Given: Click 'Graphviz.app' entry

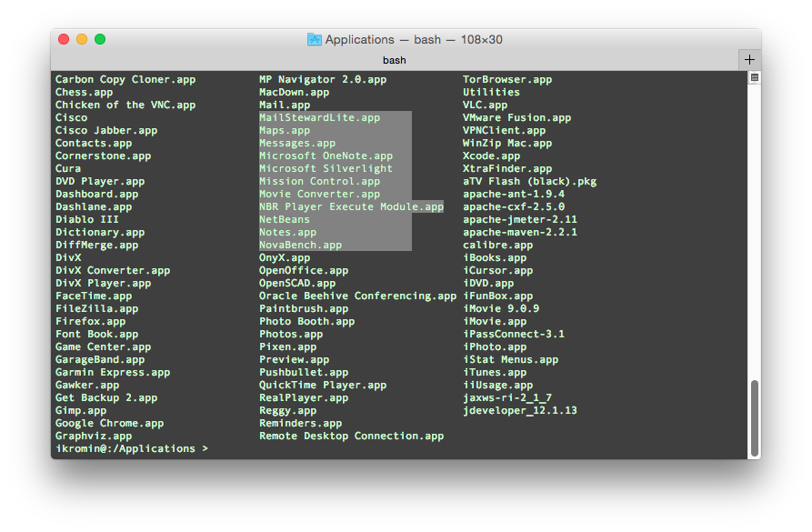Looking at the screenshot, I should [x=94, y=437].
